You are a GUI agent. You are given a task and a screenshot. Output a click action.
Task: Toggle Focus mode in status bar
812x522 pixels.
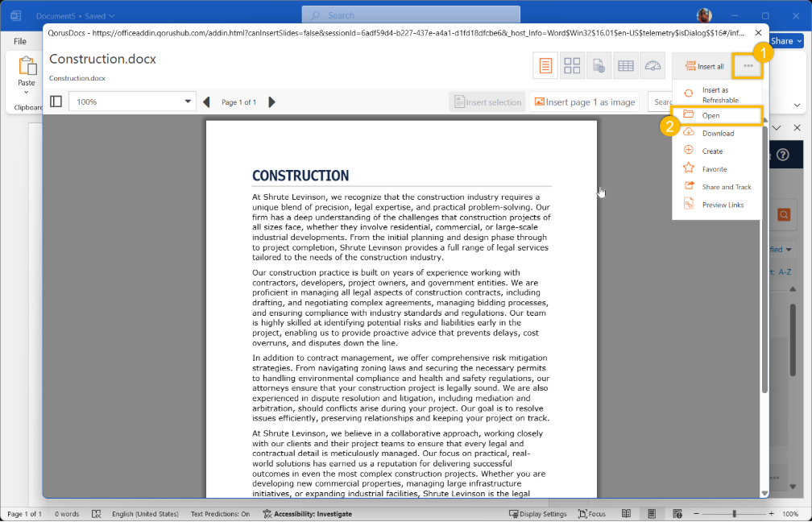(591, 514)
